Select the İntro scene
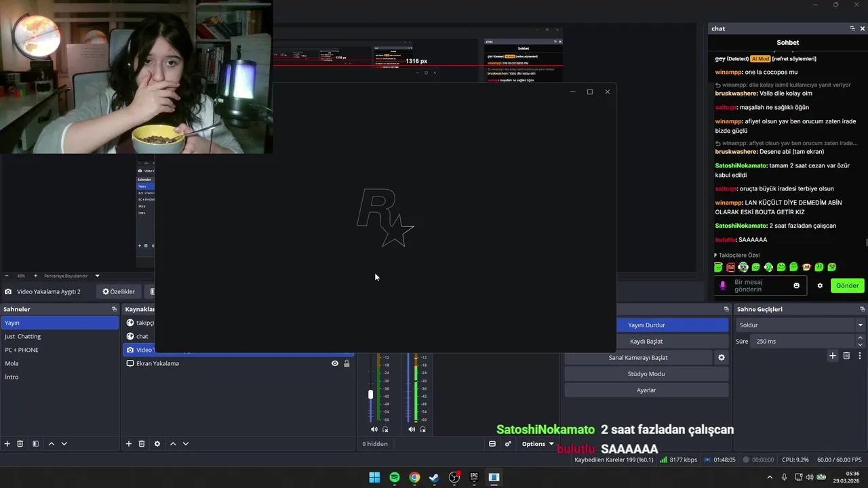 (x=60, y=377)
